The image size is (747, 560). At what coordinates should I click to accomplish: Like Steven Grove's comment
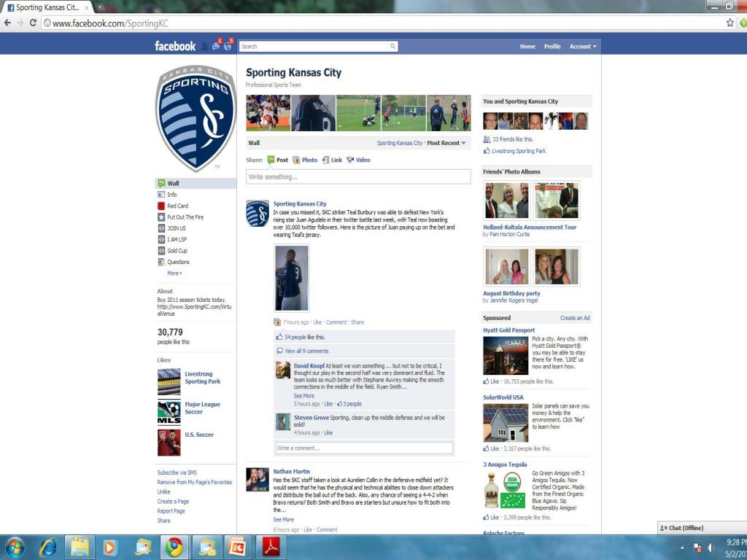[x=328, y=433]
